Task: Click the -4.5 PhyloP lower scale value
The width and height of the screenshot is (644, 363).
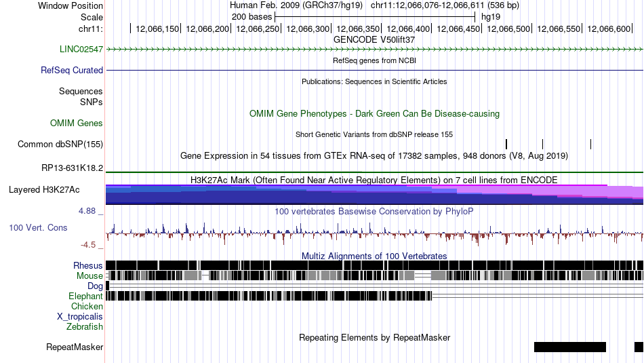Action: 88,245
